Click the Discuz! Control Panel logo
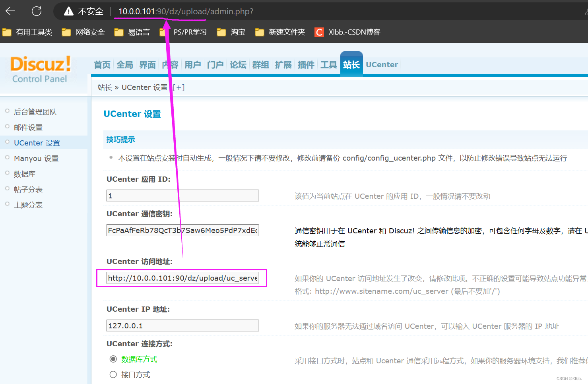Screen dimensions: 588x384 40,68
